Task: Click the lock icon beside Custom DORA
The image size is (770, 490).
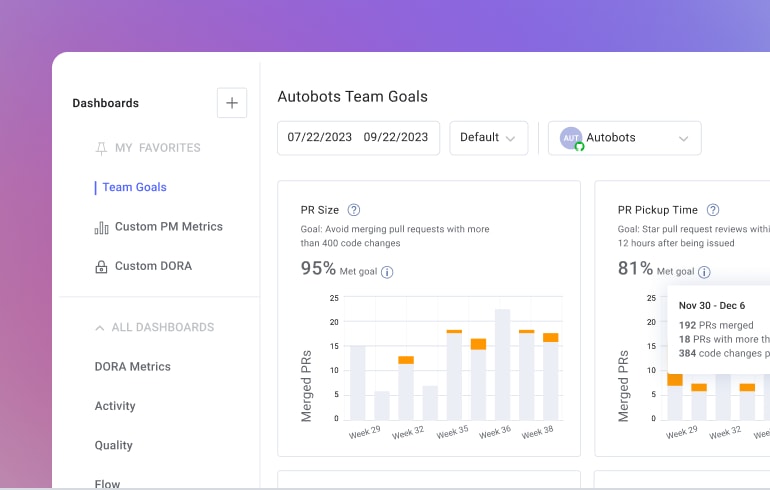Action: pyautogui.click(x=101, y=267)
